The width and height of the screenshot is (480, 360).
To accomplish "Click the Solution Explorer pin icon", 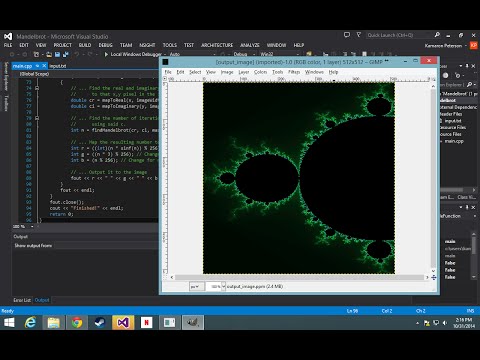I will pyautogui.click(x=467, y=66).
